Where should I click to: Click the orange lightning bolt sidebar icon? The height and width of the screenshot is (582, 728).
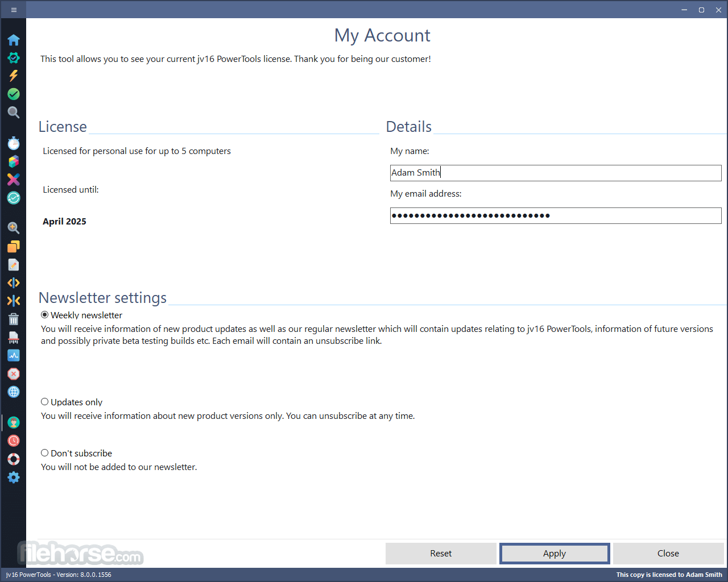(14, 76)
